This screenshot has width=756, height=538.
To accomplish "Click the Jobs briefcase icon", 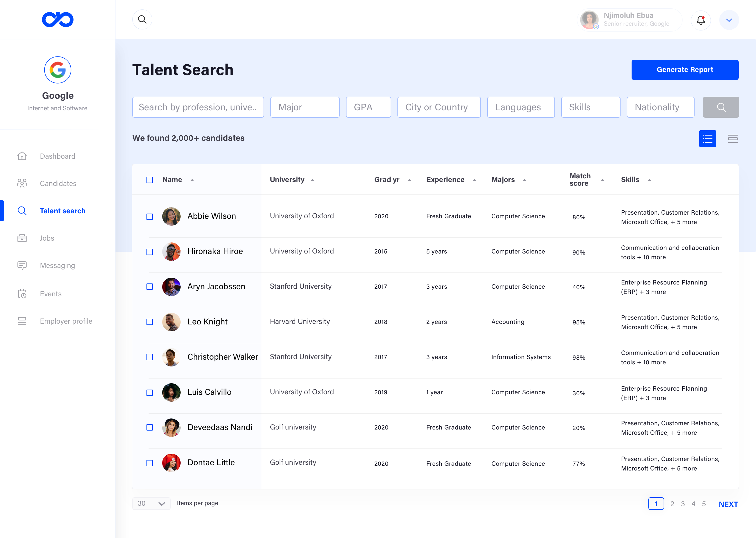I will coord(22,238).
